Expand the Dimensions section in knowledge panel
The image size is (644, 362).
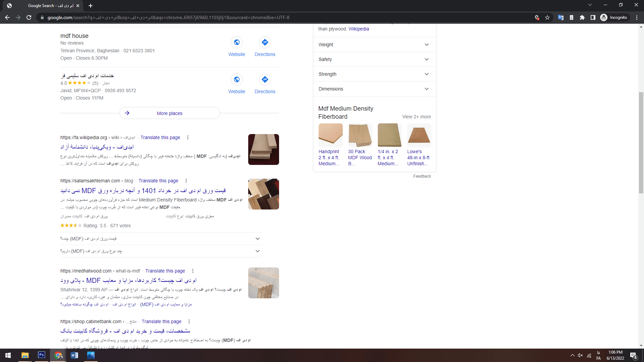(375, 89)
